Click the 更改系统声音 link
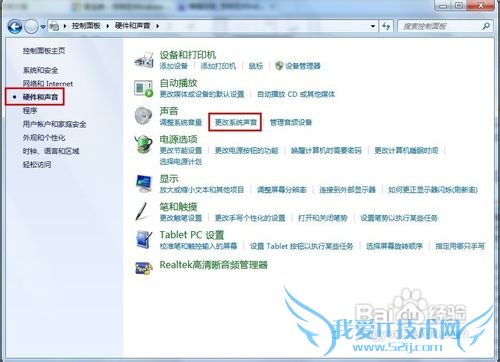Screen dimensions: 500x362 coord(236,122)
